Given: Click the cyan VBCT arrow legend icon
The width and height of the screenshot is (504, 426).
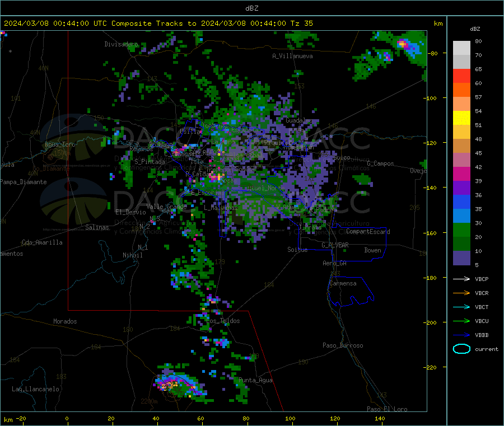Looking at the screenshot, I should tap(461, 307).
